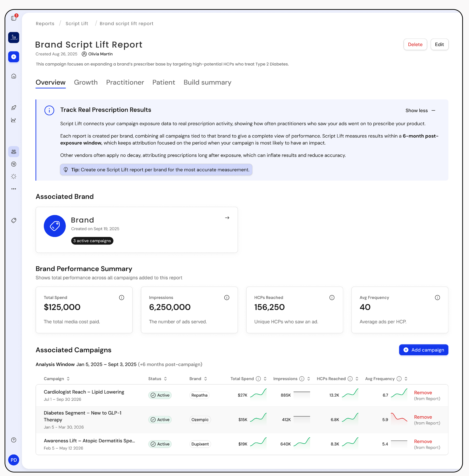
Task: Open the home icon in sidebar
Action: [14, 76]
